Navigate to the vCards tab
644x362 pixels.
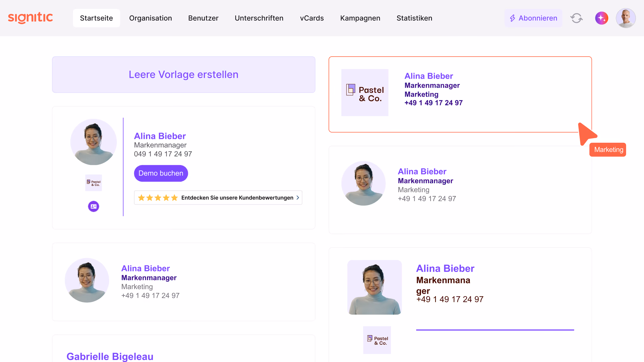click(x=312, y=18)
